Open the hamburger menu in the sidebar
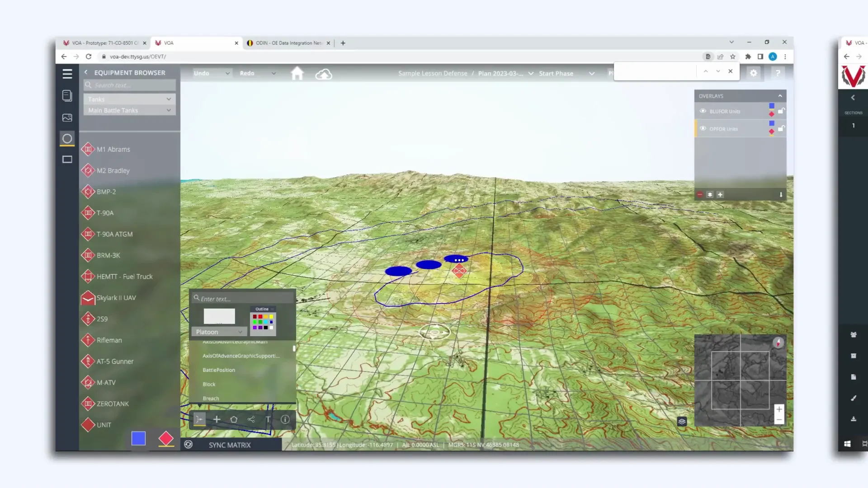Screen dimensions: 868x488 [x=67, y=74]
